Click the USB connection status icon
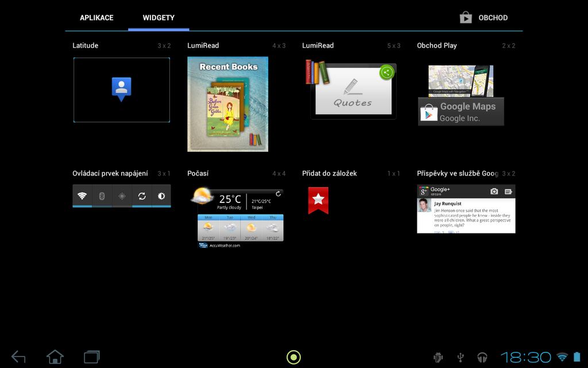The image size is (588, 368). [459, 357]
